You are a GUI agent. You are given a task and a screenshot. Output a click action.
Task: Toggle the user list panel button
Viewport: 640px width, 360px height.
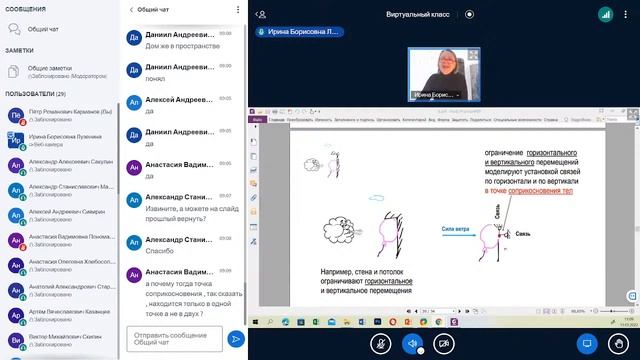[261, 15]
